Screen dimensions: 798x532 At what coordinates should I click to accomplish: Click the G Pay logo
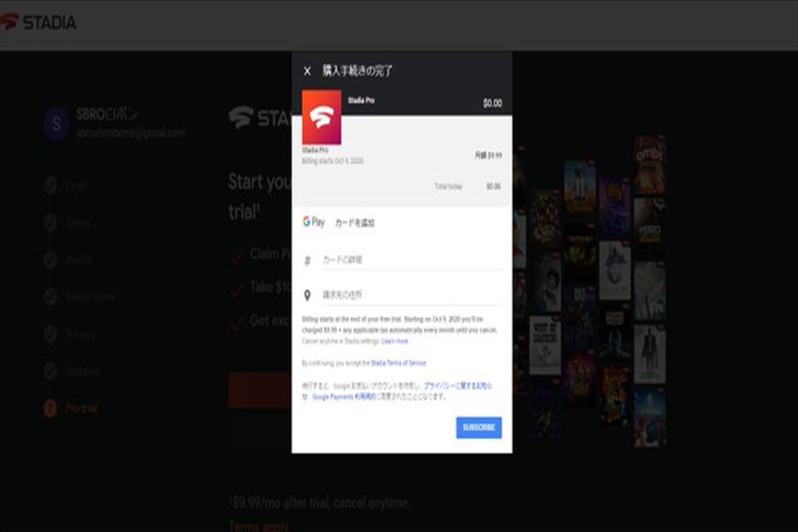(314, 222)
